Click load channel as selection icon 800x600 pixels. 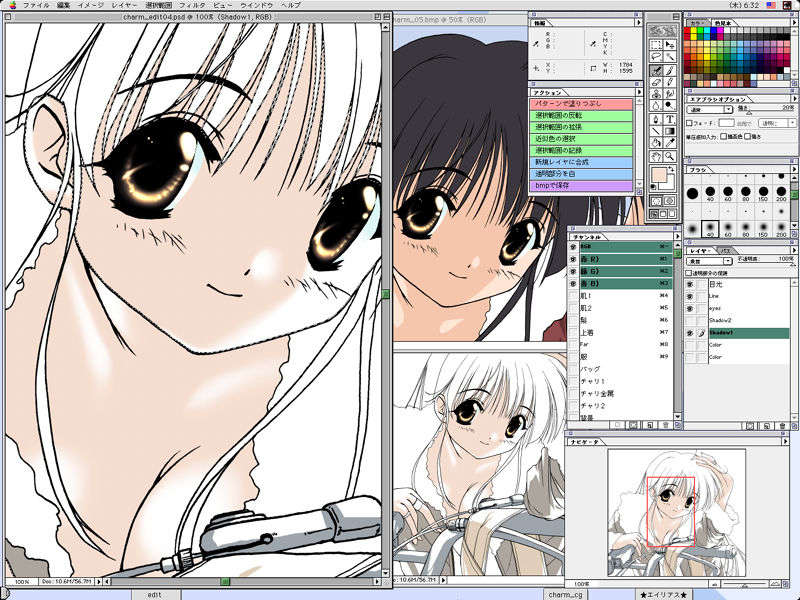(x=617, y=424)
